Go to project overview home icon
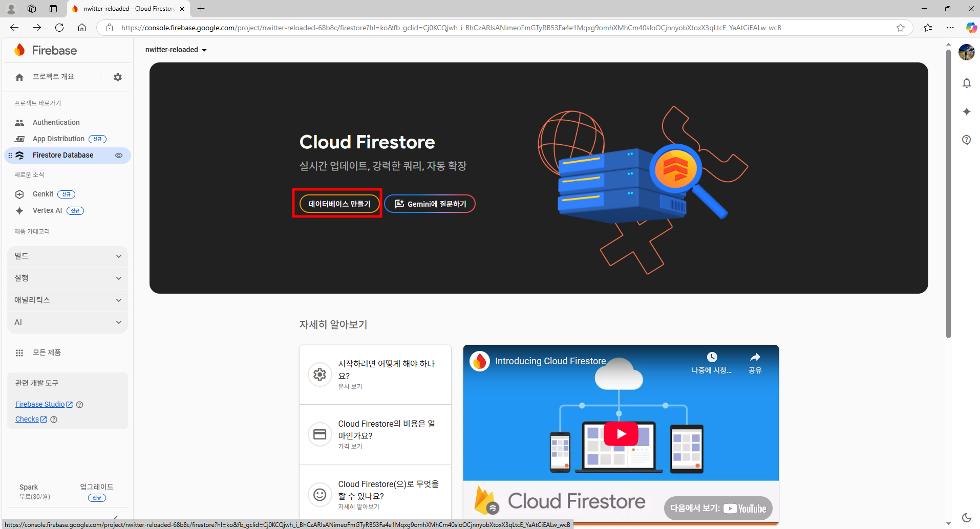Viewport: 980px width, 529px height. (19, 77)
